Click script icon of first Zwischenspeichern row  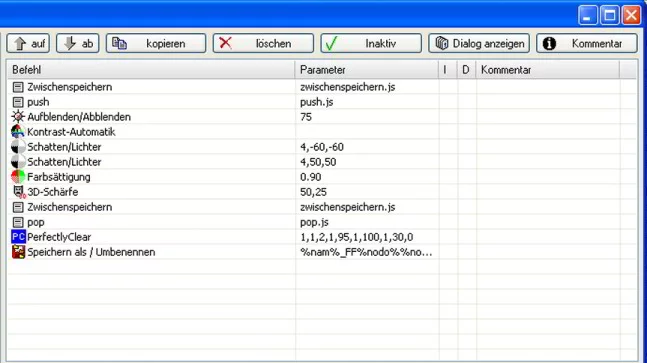pos(18,87)
